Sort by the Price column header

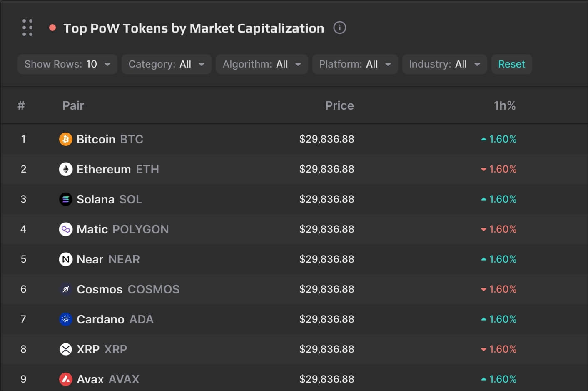(339, 105)
